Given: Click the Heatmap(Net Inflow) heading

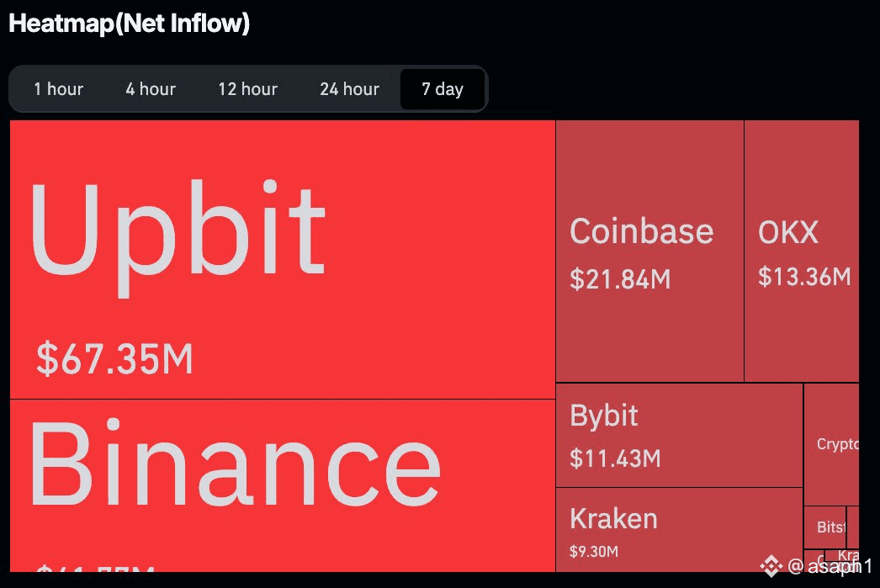Looking at the screenshot, I should [129, 24].
